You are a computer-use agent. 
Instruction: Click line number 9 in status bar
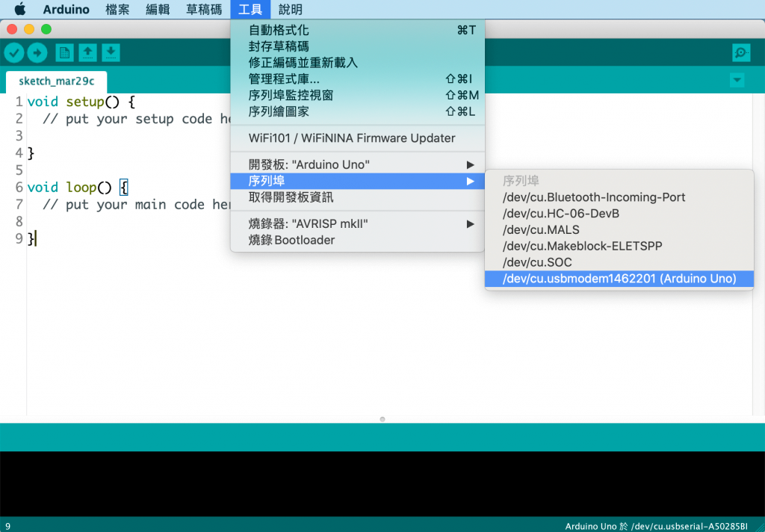click(x=7, y=526)
